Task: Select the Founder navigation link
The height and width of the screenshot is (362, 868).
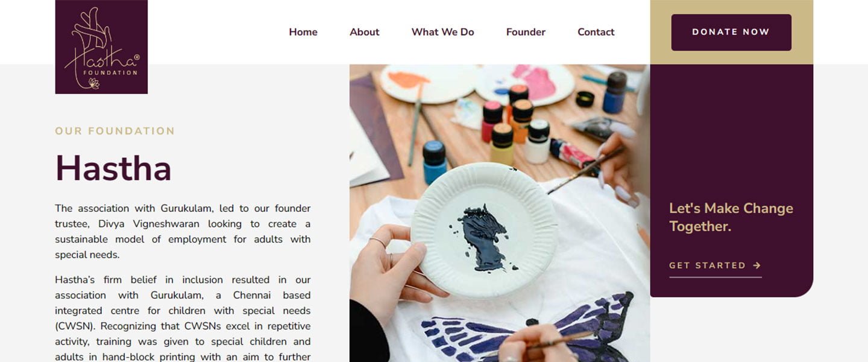Action: tap(526, 32)
